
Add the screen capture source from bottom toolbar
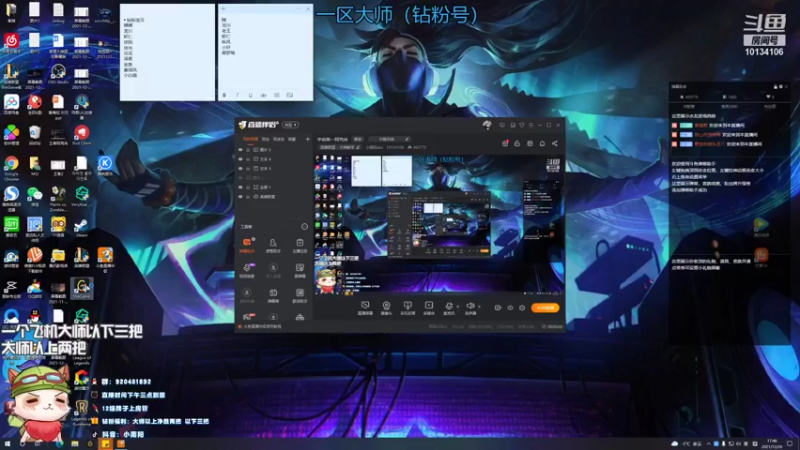[365, 308]
